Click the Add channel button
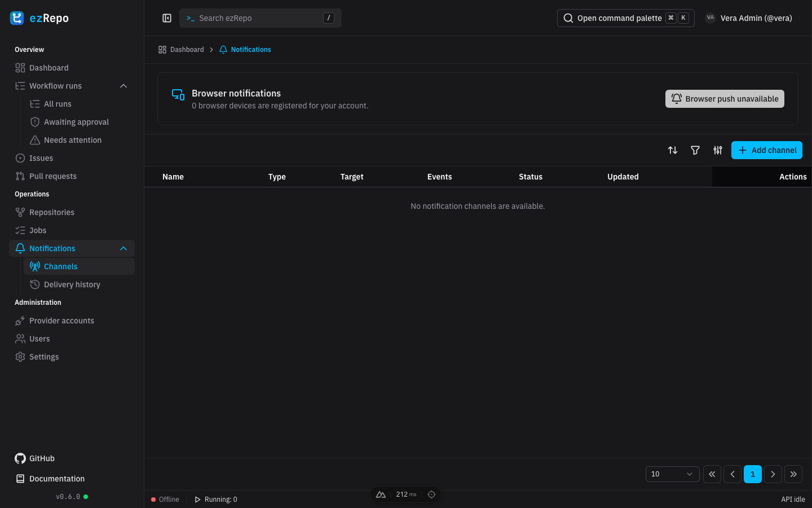 pyautogui.click(x=767, y=150)
